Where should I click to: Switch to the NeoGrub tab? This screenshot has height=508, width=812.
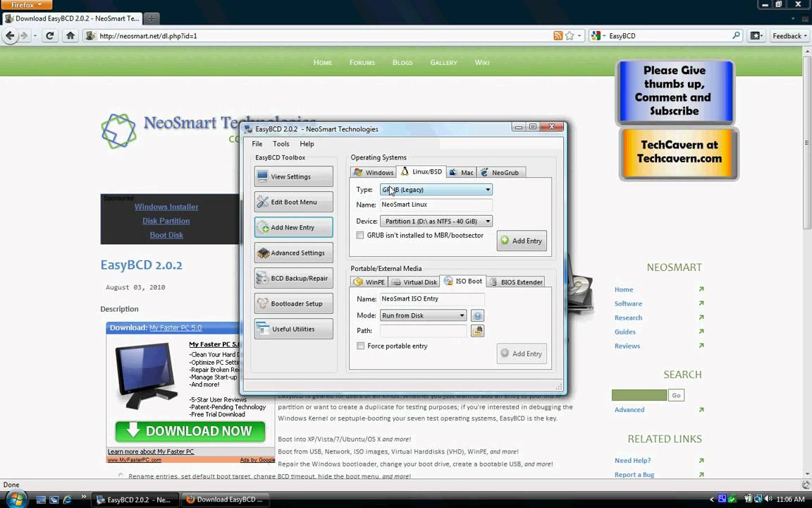tap(500, 172)
